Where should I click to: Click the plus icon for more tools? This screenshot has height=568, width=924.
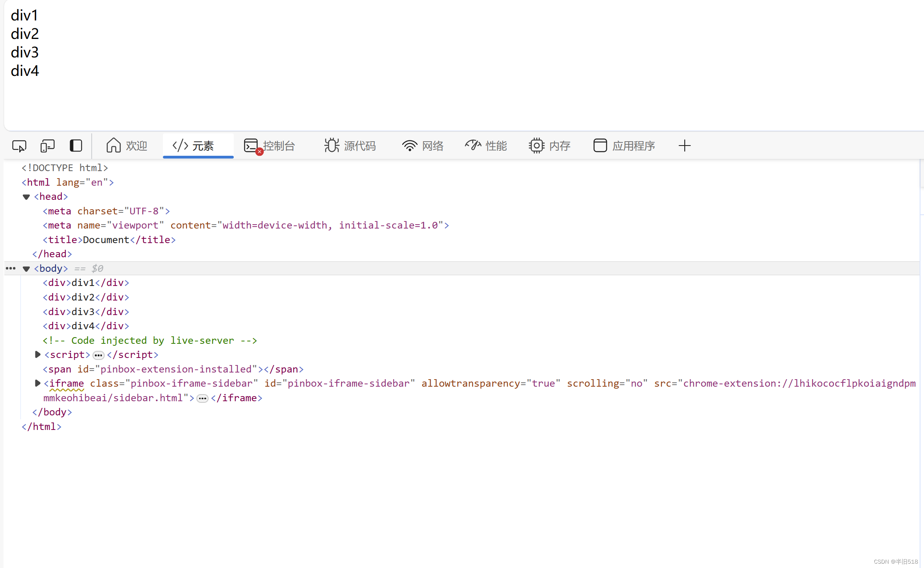[x=685, y=146]
